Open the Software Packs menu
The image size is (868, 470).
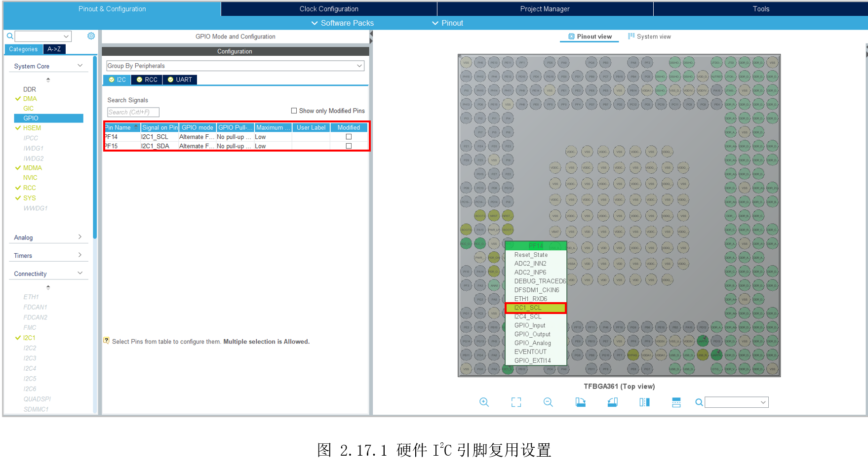pos(343,23)
